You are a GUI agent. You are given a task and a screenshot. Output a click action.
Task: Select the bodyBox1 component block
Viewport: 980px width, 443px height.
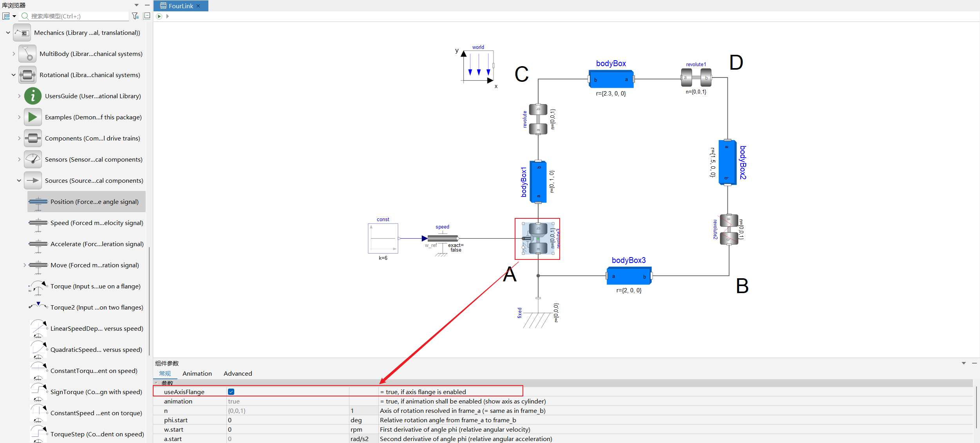(x=538, y=182)
